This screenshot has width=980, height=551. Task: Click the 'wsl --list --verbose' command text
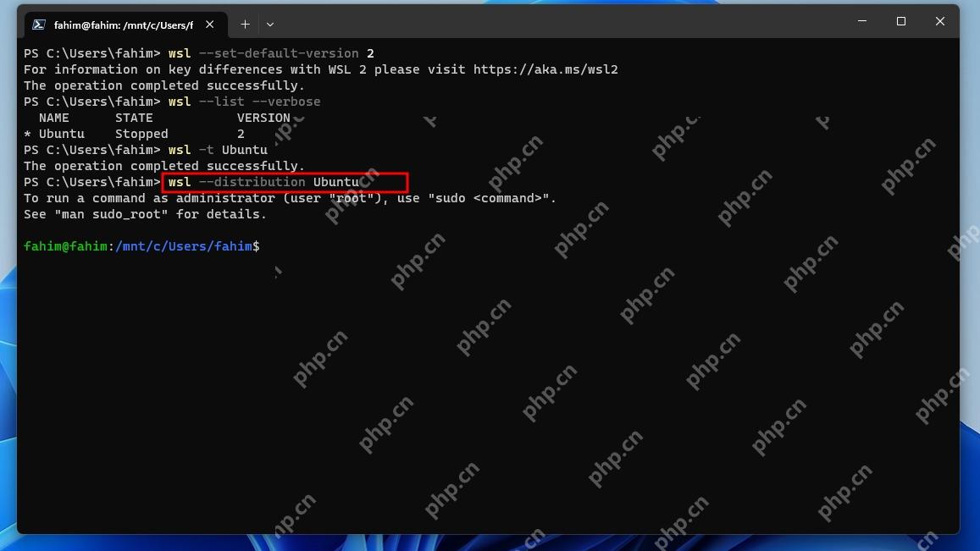click(245, 102)
